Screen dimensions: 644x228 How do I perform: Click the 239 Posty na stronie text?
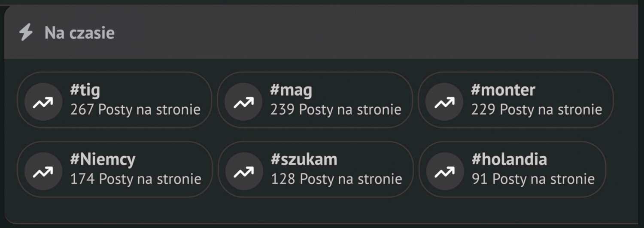point(336,109)
